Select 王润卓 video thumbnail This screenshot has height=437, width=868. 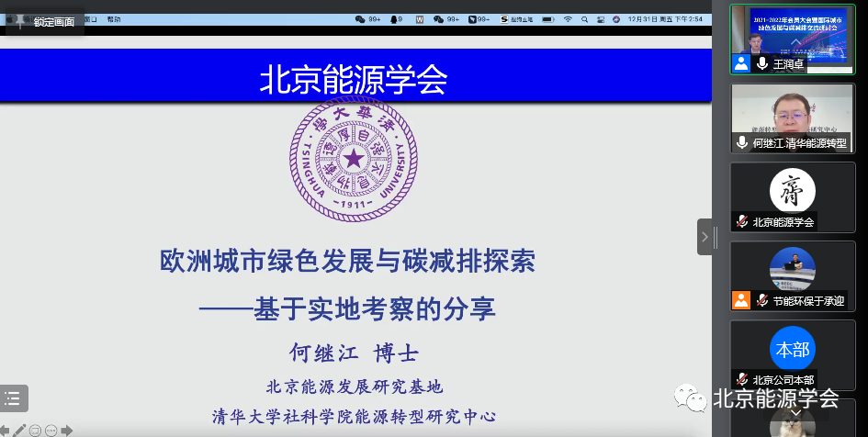point(792,39)
